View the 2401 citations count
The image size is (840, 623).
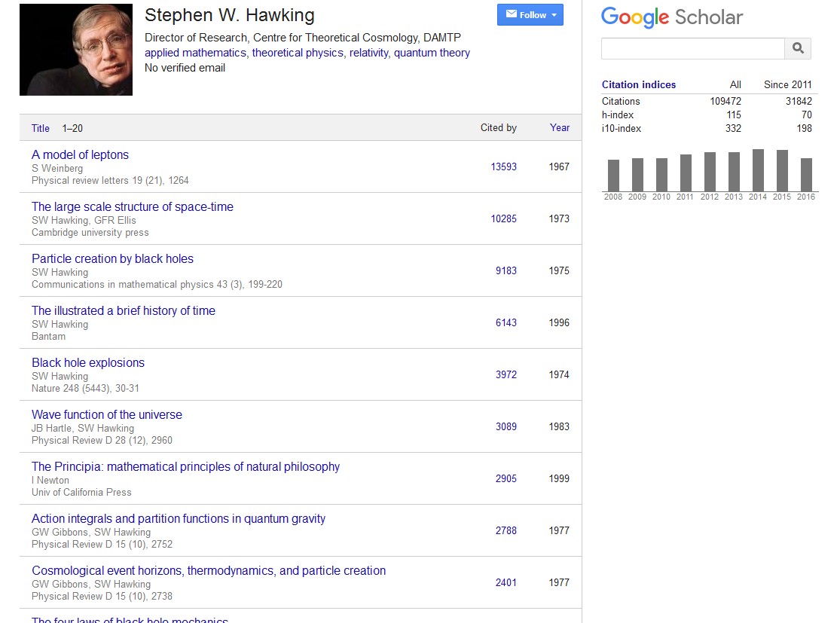pos(506,582)
